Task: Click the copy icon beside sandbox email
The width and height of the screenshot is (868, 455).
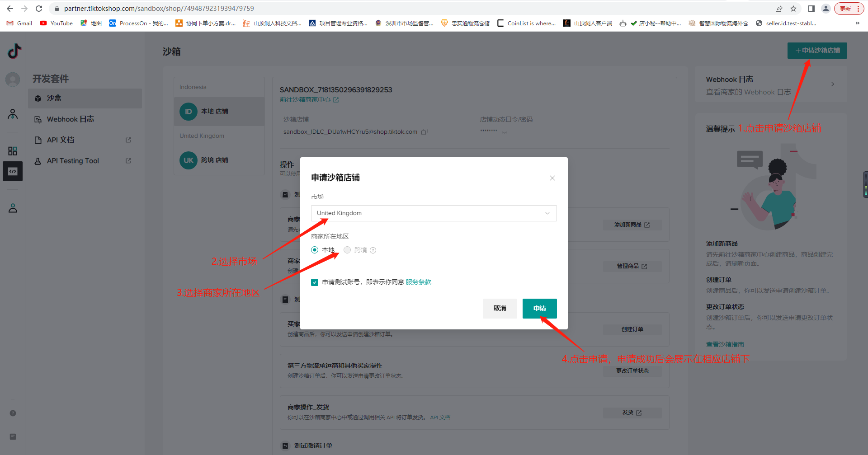Action: click(424, 132)
